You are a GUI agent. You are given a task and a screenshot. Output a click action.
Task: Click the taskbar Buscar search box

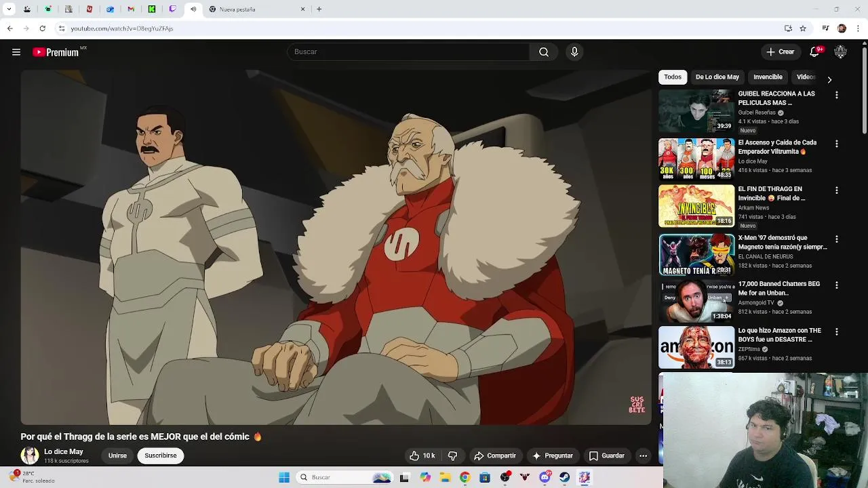(x=345, y=477)
